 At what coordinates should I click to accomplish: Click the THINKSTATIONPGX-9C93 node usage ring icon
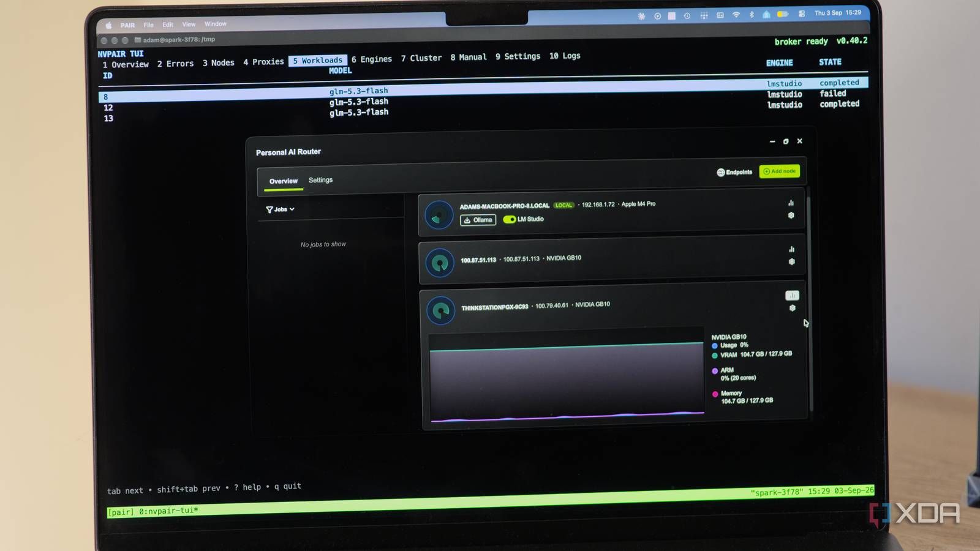coord(440,310)
